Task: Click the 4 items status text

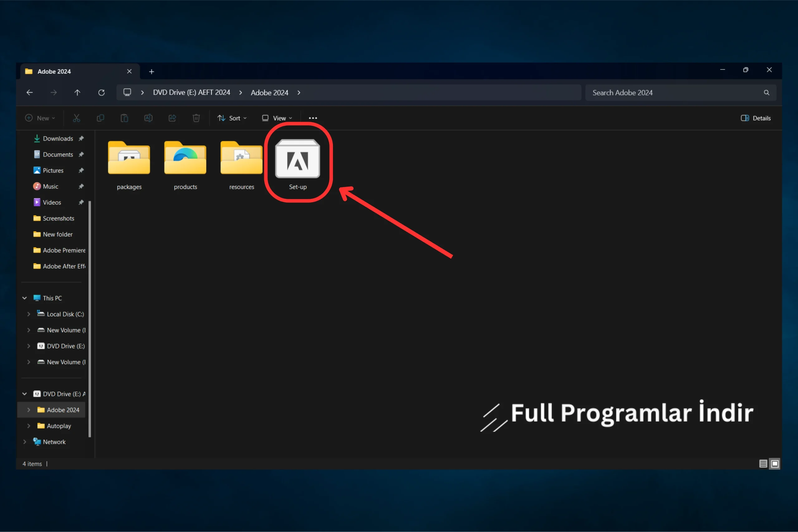Action: (x=32, y=463)
